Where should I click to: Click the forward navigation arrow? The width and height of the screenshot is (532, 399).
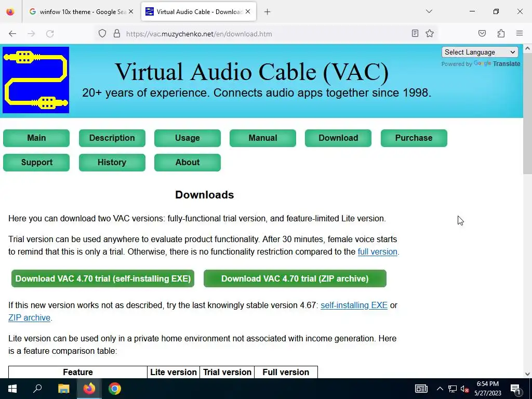[x=31, y=34]
